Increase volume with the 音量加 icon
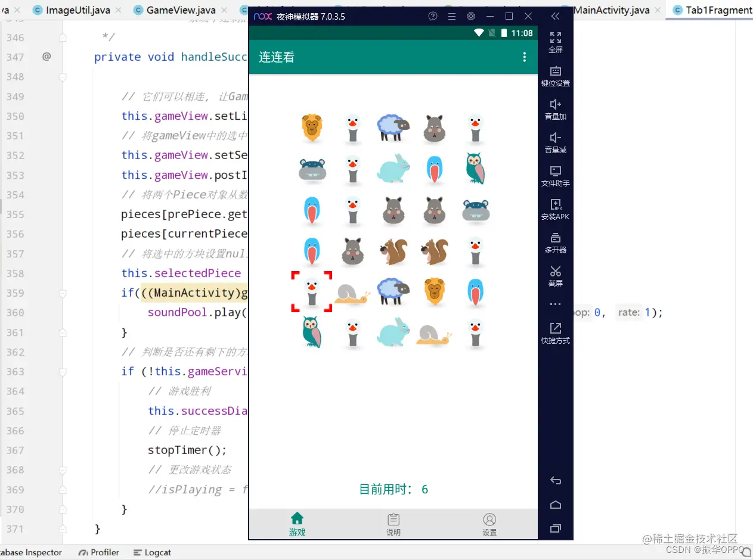 (x=555, y=109)
